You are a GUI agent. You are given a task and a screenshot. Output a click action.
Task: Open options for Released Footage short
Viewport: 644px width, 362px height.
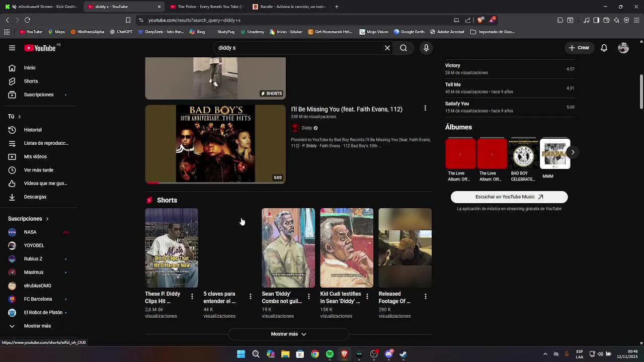[425, 297]
